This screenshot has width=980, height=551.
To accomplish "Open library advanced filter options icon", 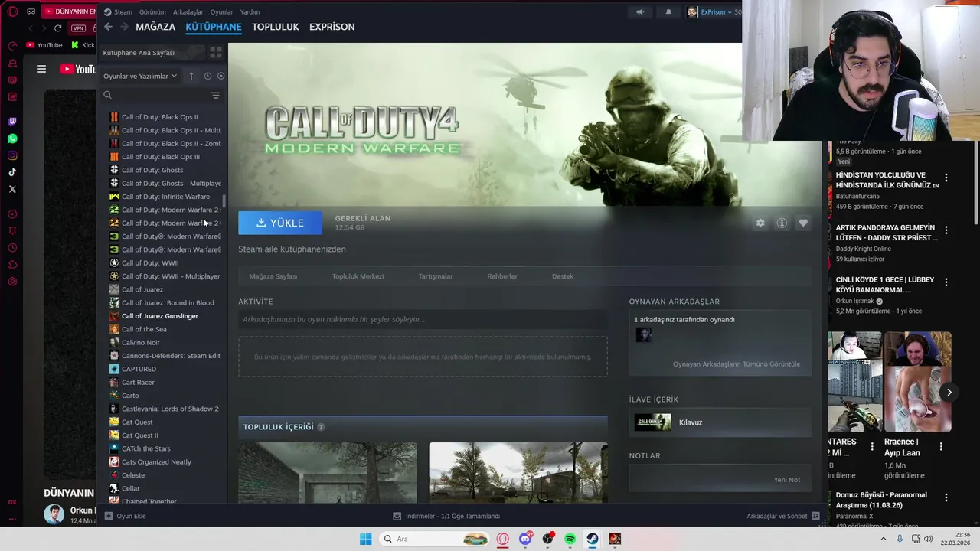I will coord(216,96).
